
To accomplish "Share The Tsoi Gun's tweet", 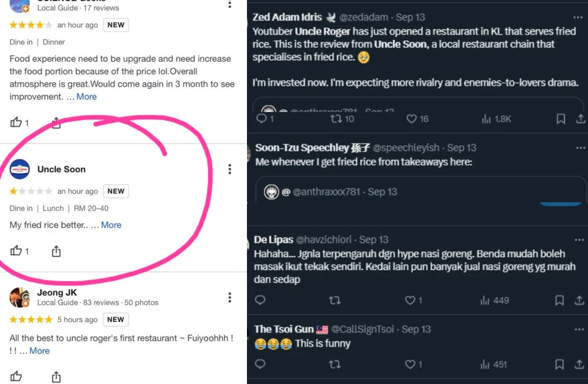I will [581, 364].
